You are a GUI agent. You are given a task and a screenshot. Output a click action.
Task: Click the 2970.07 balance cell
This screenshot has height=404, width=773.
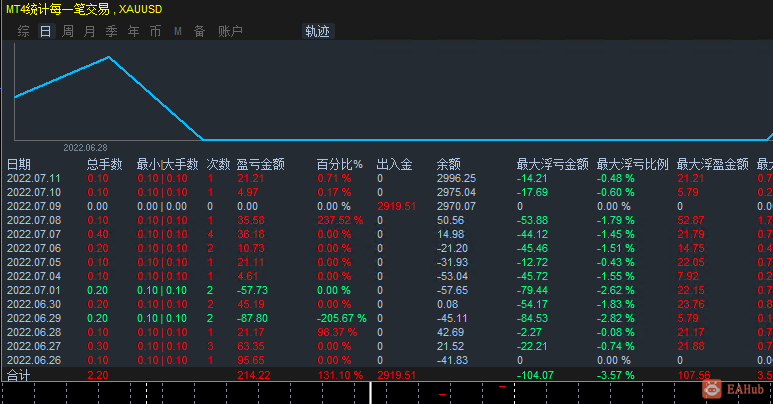[x=457, y=206]
